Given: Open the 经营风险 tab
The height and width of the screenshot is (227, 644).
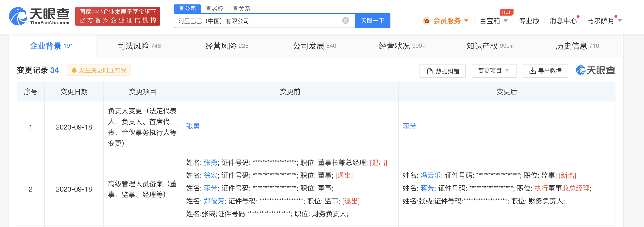Looking at the screenshot, I should pyautogui.click(x=227, y=46).
